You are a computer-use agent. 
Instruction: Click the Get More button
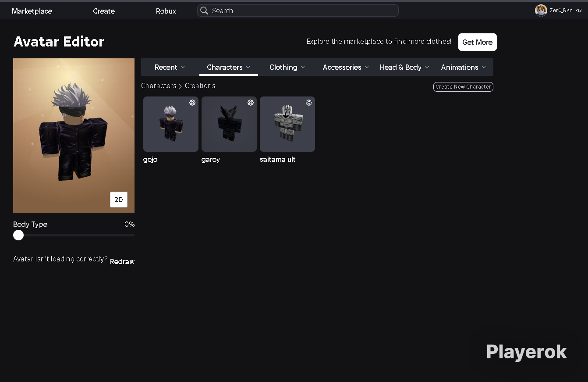(x=478, y=42)
